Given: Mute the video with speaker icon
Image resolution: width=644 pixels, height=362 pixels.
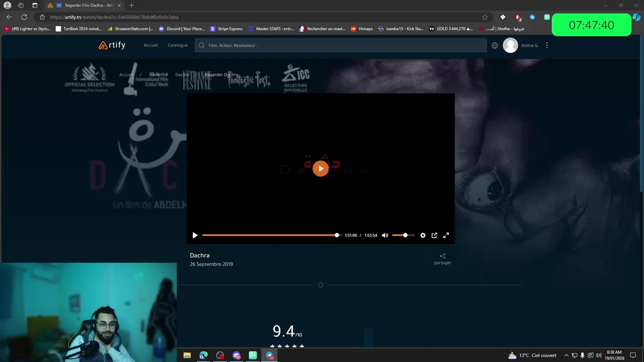Looking at the screenshot, I should 385,235.
